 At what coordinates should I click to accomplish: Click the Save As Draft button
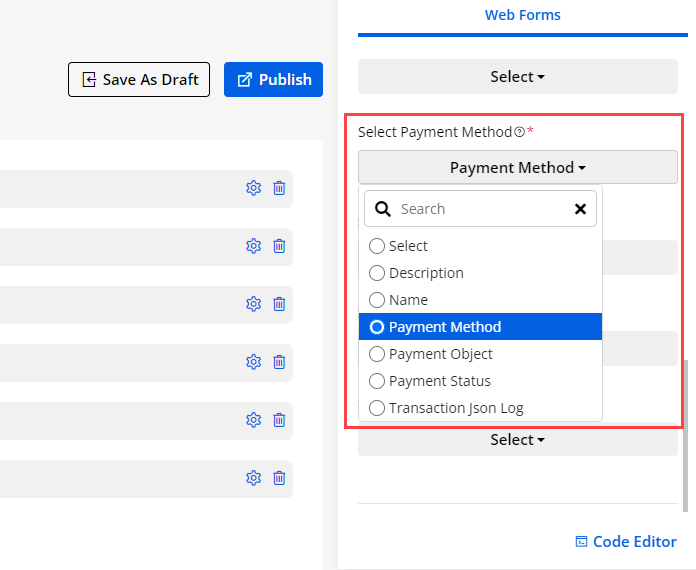coord(139,80)
